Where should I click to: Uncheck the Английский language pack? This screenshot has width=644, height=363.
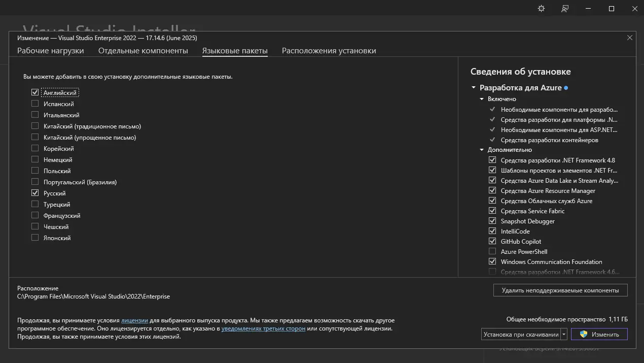click(x=35, y=92)
